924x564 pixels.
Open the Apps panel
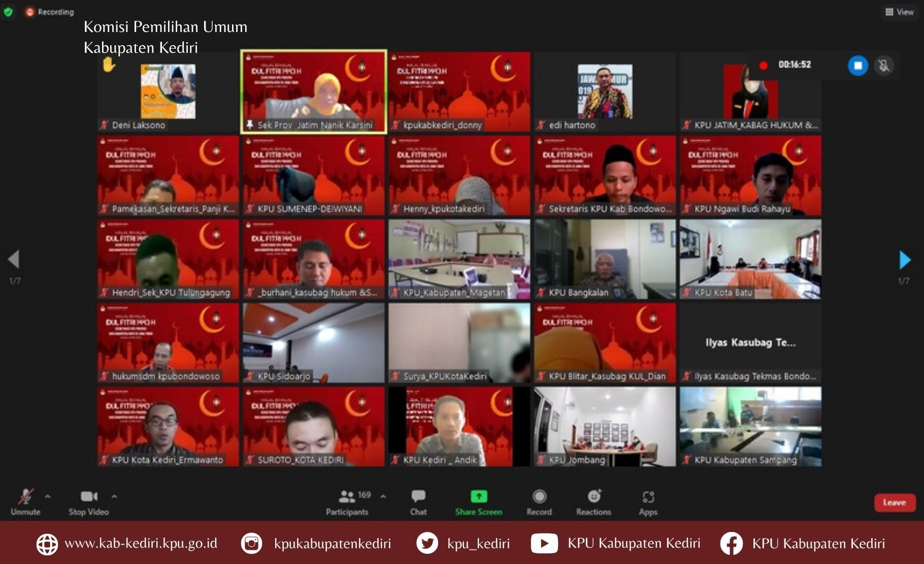(648, 502)
